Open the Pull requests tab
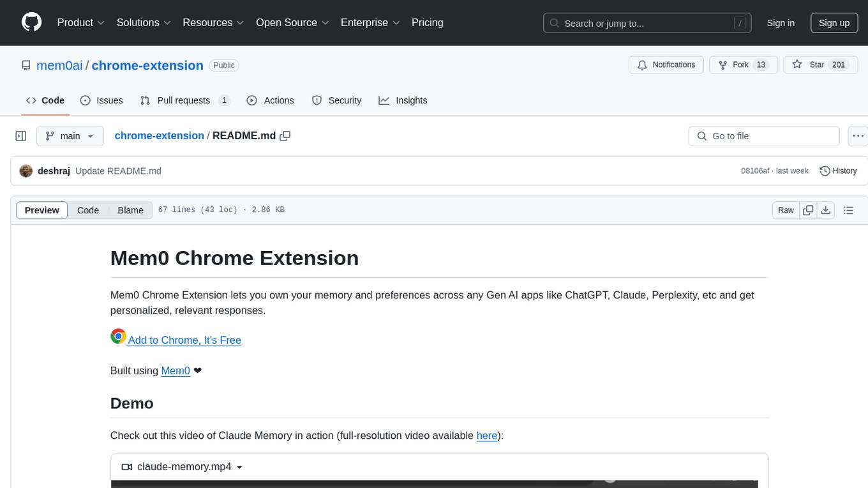This screenshot has height=488, width=868. pos(185,100)
